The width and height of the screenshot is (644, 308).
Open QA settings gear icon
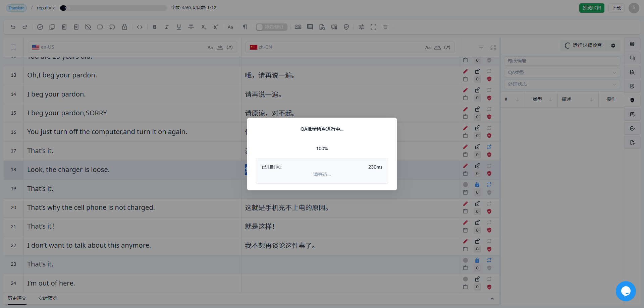613,46
